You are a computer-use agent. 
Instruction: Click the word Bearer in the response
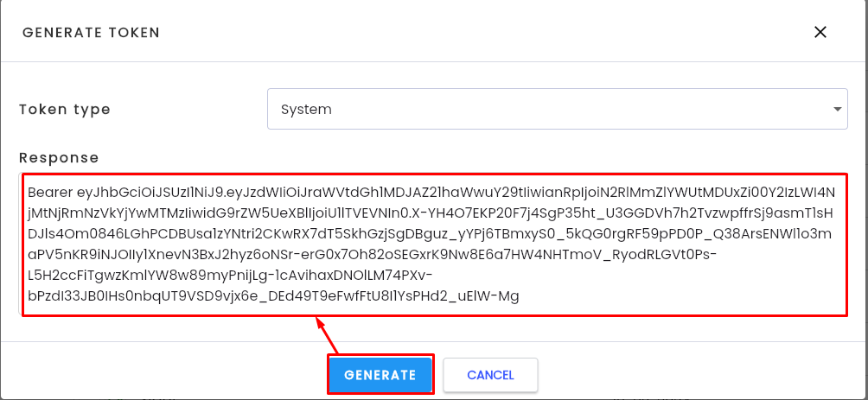point(50,193)
